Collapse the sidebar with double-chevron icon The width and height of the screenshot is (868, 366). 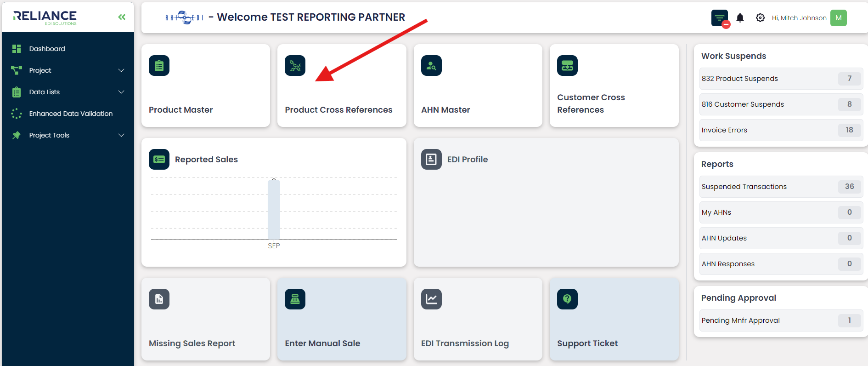(x=122, y=17)
